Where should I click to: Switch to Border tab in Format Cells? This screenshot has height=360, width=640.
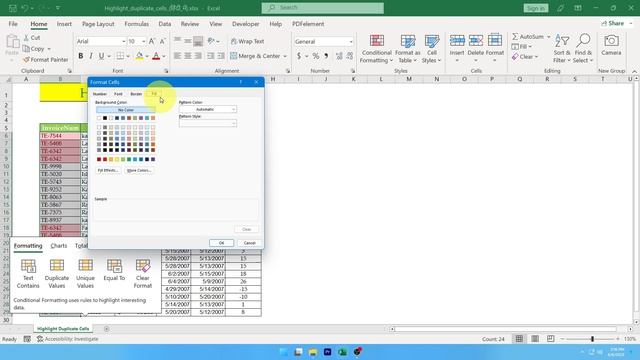(136, 94)
